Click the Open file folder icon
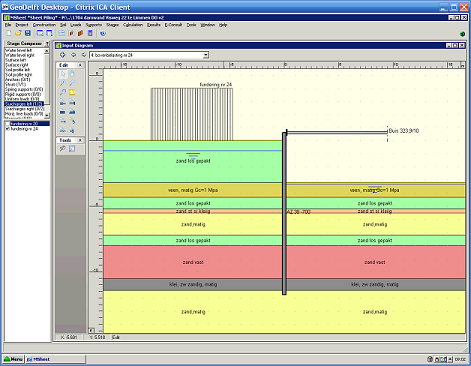Screen dimensions: 471x366 (x=18, y=33)
